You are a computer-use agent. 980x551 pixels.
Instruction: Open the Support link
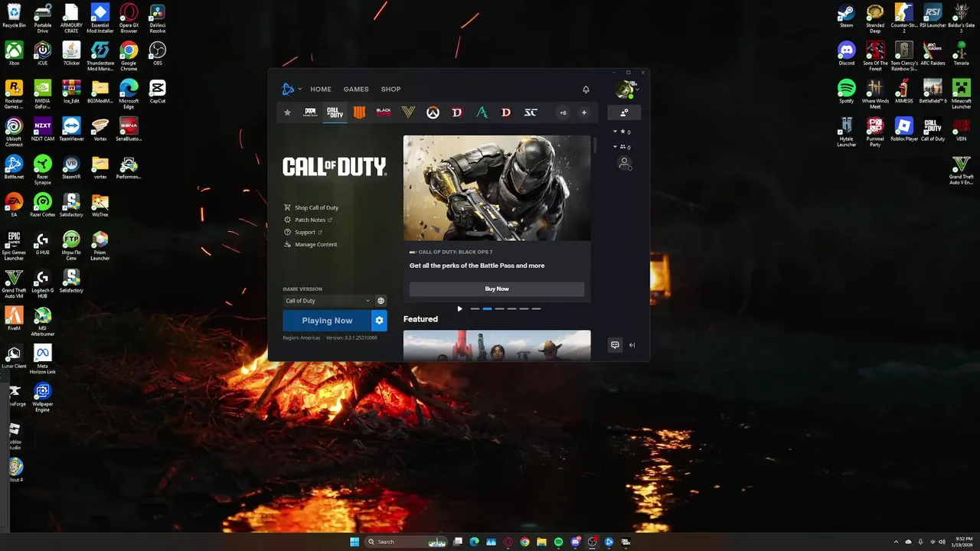pyautogui.click(x=303, y=232)
